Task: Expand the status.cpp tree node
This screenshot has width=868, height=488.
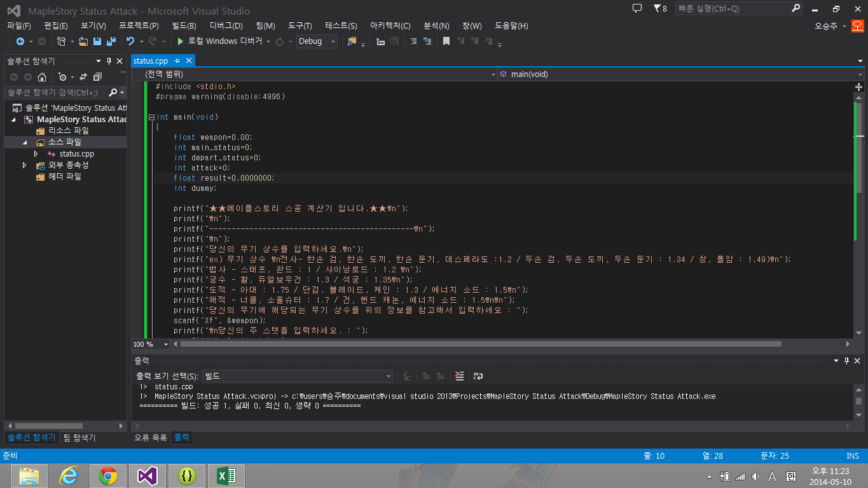Action: (36, 154)
